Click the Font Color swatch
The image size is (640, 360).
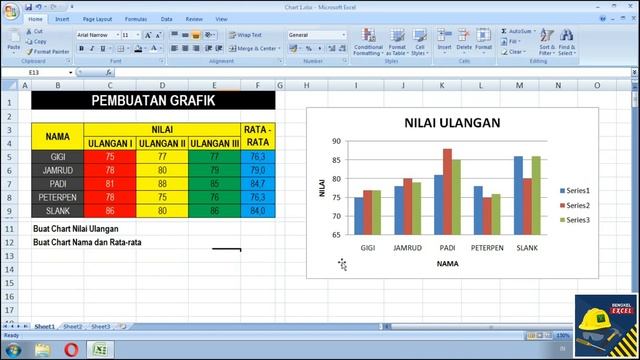(x=154, y=49)
